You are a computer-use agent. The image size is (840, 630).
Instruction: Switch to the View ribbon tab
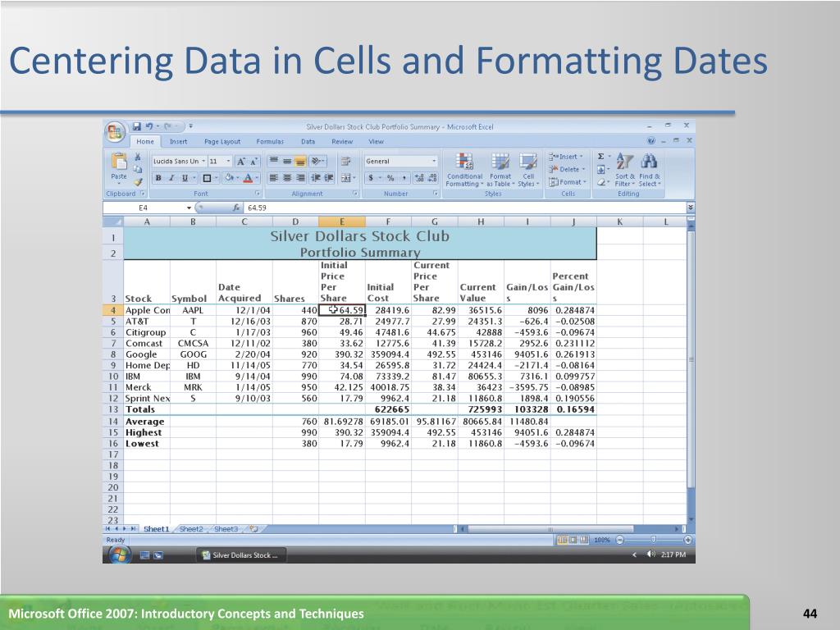pos(376,141)
